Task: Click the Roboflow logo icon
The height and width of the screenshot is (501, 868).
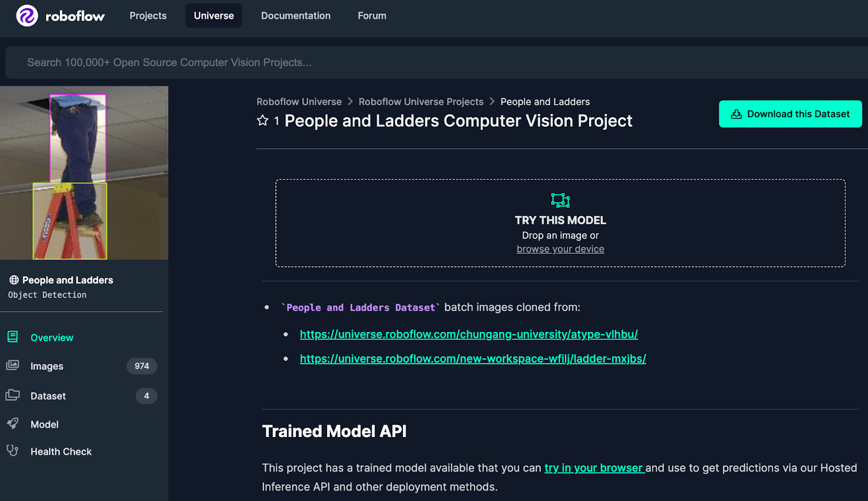Action: 27,16
